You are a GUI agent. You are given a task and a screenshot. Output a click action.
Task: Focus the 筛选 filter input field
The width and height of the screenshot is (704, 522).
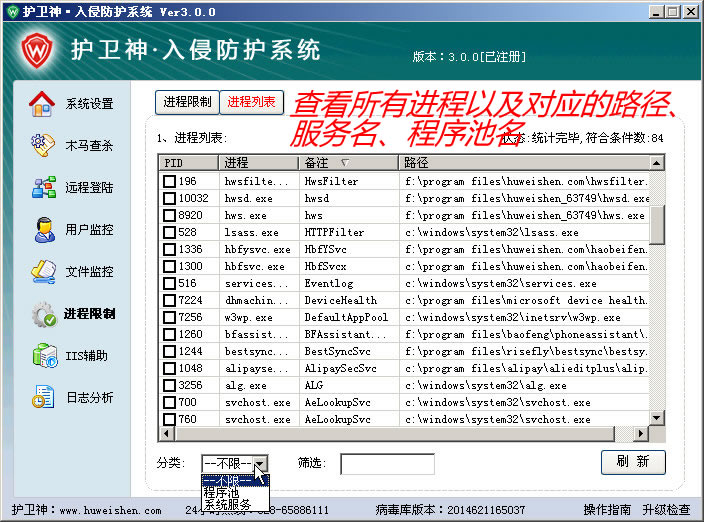pyautogui.click(x=387, y=464)
